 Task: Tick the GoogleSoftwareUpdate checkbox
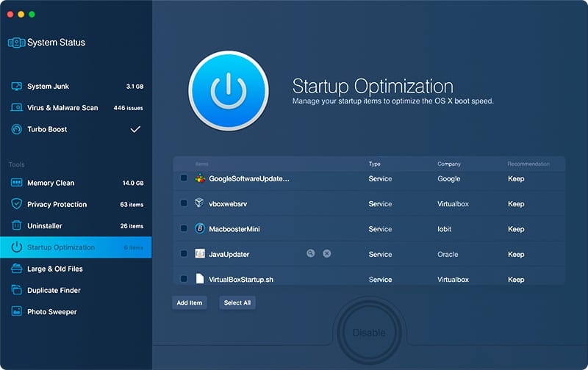[x=184, y=178]
